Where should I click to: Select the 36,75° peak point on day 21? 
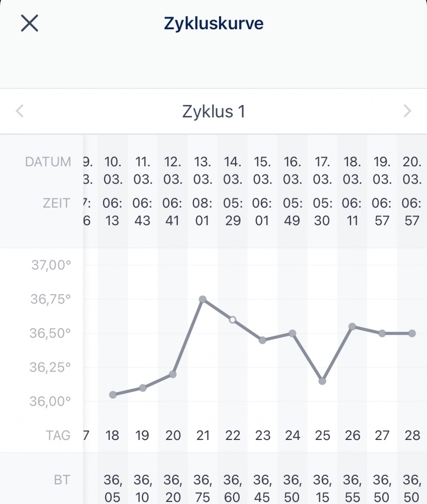click(202, 299)
